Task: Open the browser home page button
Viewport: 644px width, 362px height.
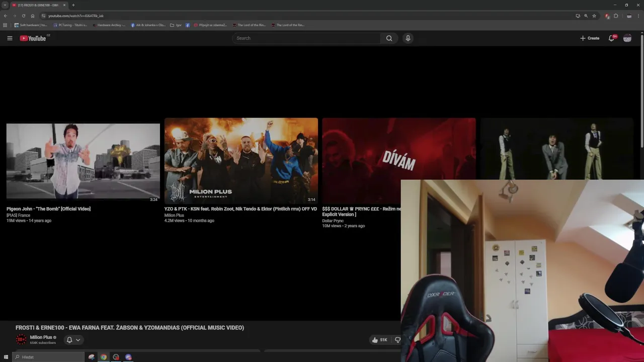Action: pos(33,16)
